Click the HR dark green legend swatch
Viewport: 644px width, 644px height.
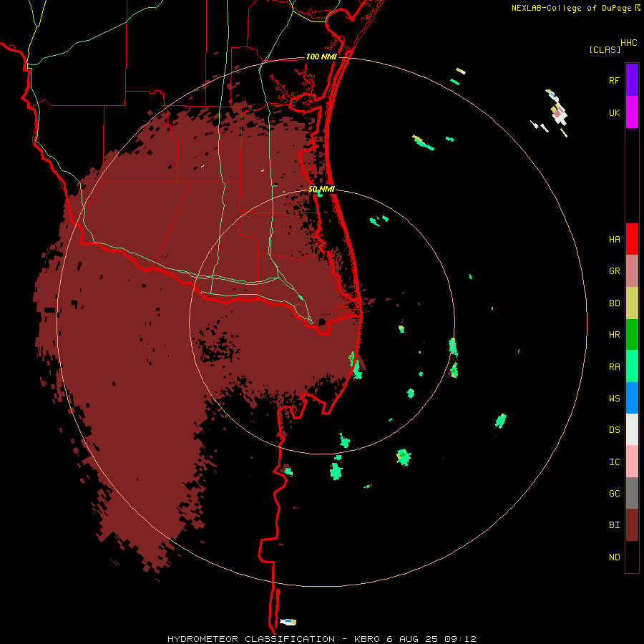[632, 335]
